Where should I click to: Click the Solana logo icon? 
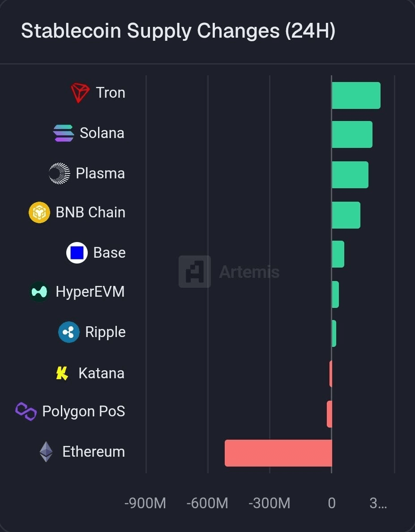point(64,133)
